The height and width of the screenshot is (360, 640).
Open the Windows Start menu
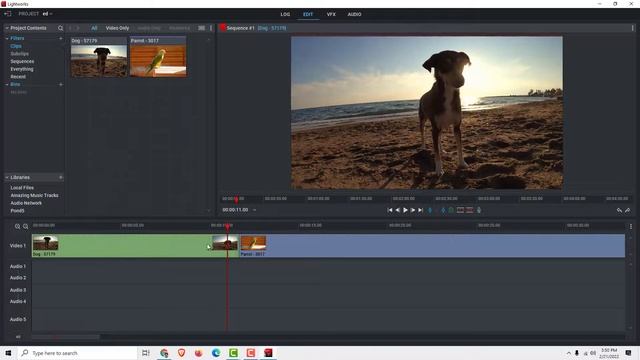(8, 353)
